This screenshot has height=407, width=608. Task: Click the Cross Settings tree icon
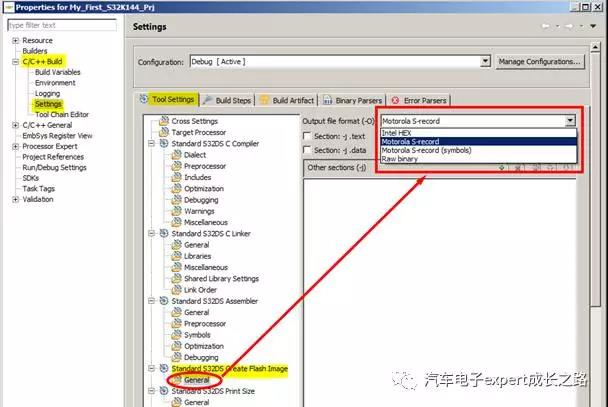(x=164, y=120)
